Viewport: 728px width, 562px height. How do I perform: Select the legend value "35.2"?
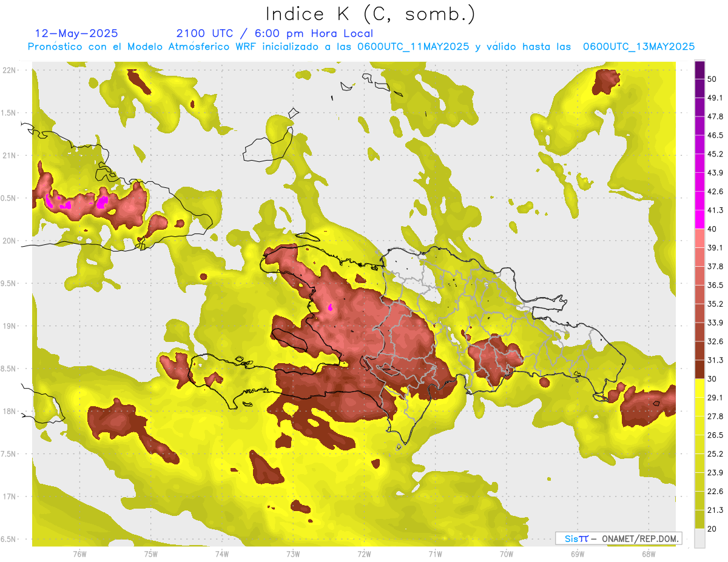tap(715, 304)
